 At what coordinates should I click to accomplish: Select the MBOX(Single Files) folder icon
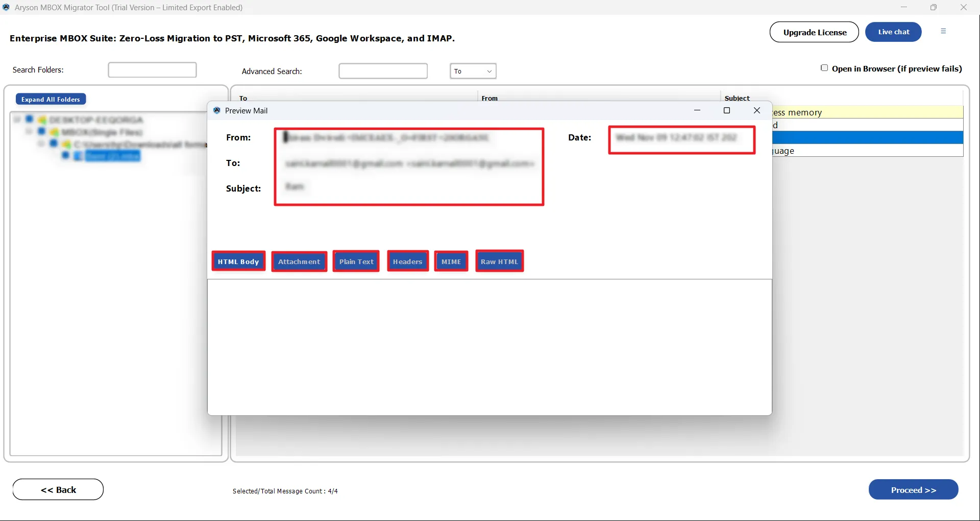coord(54,132)
